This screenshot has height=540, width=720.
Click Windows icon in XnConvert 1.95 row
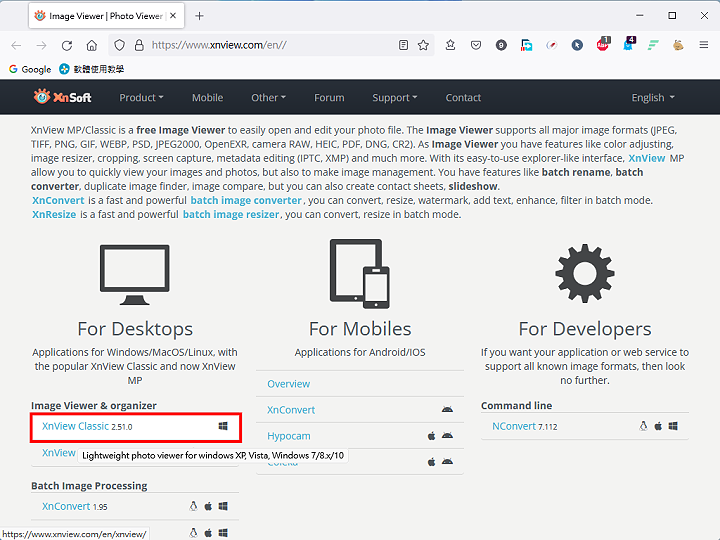223,506
